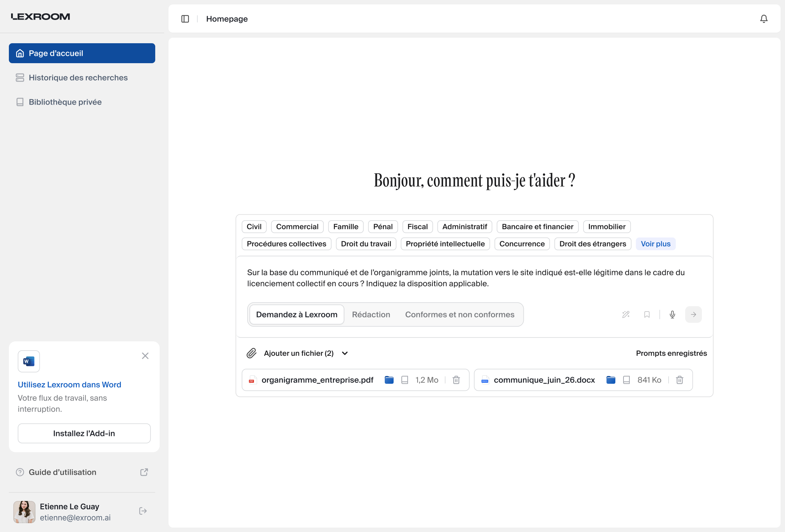
Task: Click the Lexroom logo
Action: click(40, 17)
